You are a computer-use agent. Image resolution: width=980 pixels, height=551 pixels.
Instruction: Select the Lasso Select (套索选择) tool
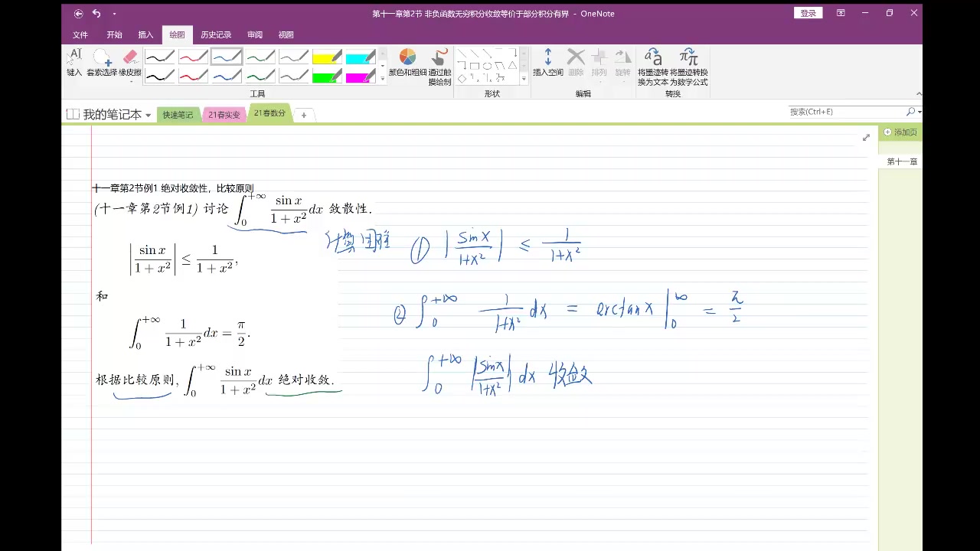point(102,63)
